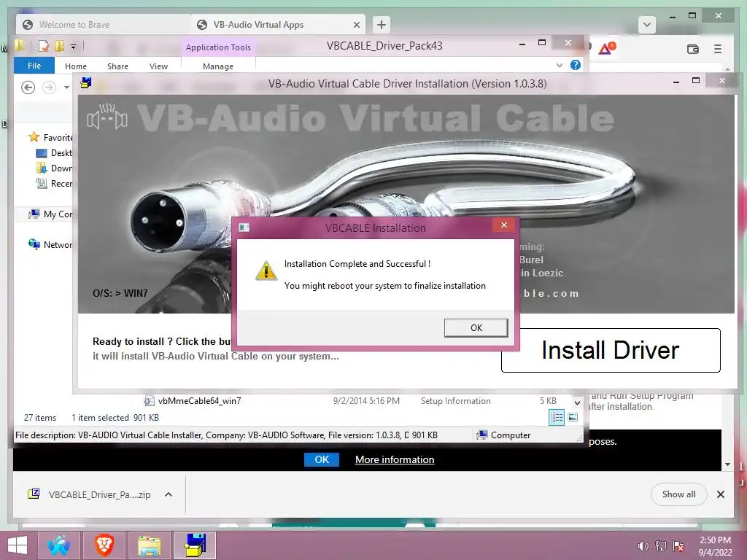Open the taskbar clock and date
The width and height of the screenshot is (747, 560).
point(715,546)
